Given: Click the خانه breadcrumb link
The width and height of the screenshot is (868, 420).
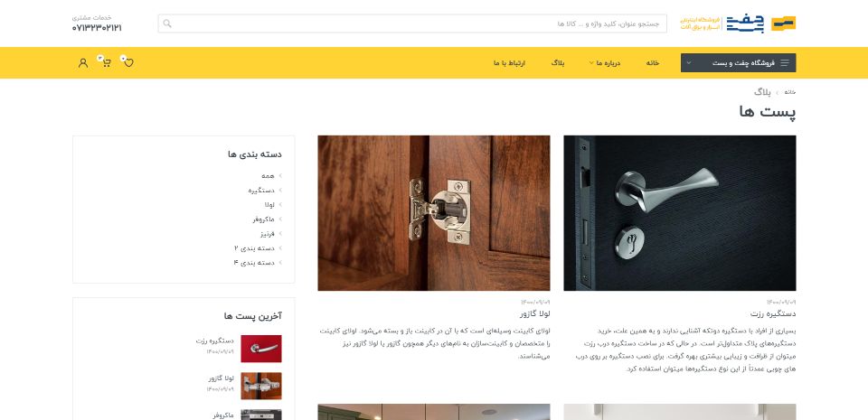Looking at the screenshot, I should [790, 92].
